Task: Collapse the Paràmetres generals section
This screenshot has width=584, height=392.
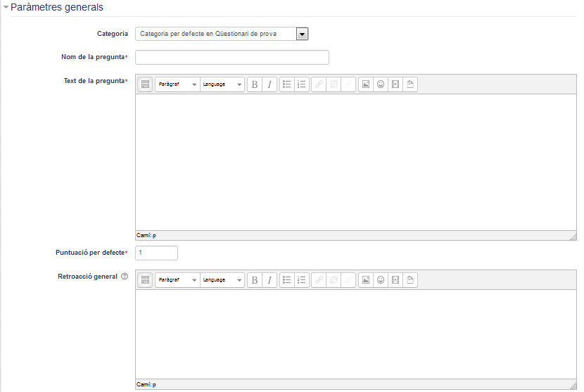Action: pos(6,7)
